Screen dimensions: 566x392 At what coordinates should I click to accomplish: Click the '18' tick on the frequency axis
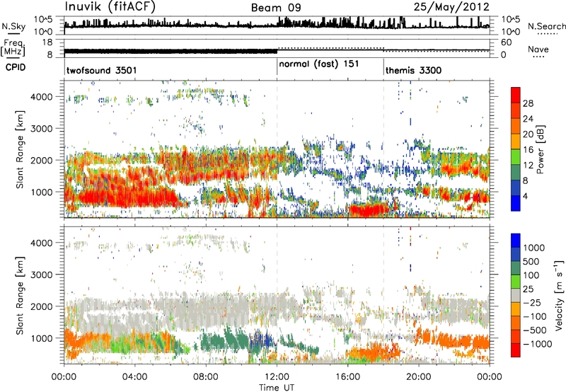coord(47,42)
